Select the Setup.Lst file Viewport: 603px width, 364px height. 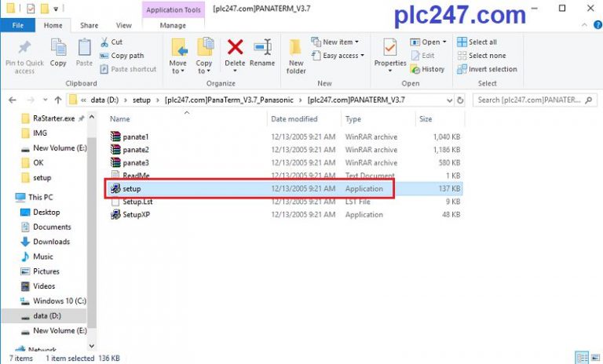point(284,202)
